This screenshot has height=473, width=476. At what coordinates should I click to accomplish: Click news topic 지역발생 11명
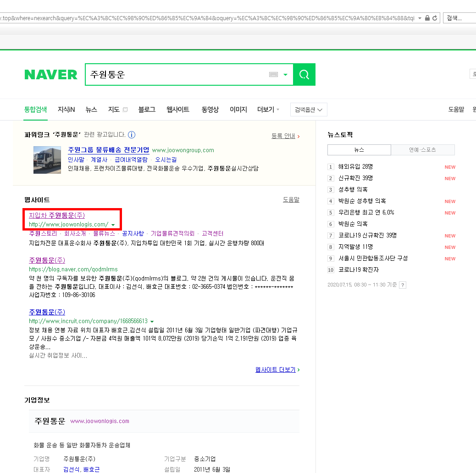click(355, 247)
